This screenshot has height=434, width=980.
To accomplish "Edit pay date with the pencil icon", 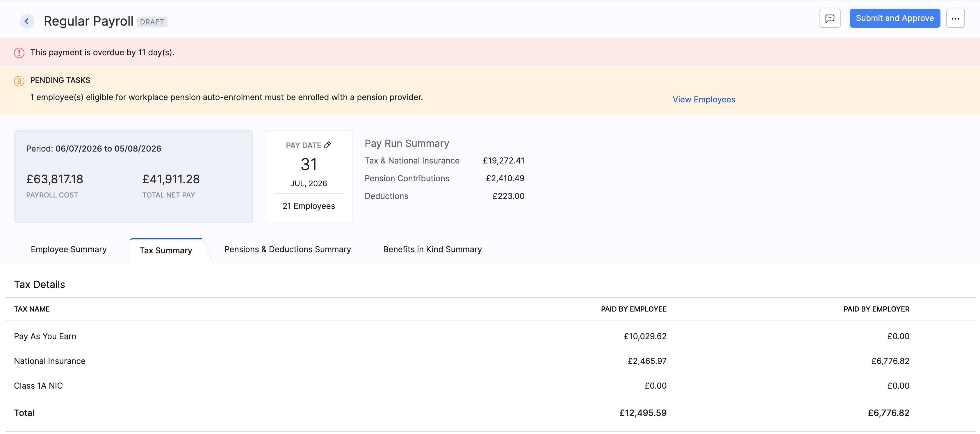I will coord(327,145).
